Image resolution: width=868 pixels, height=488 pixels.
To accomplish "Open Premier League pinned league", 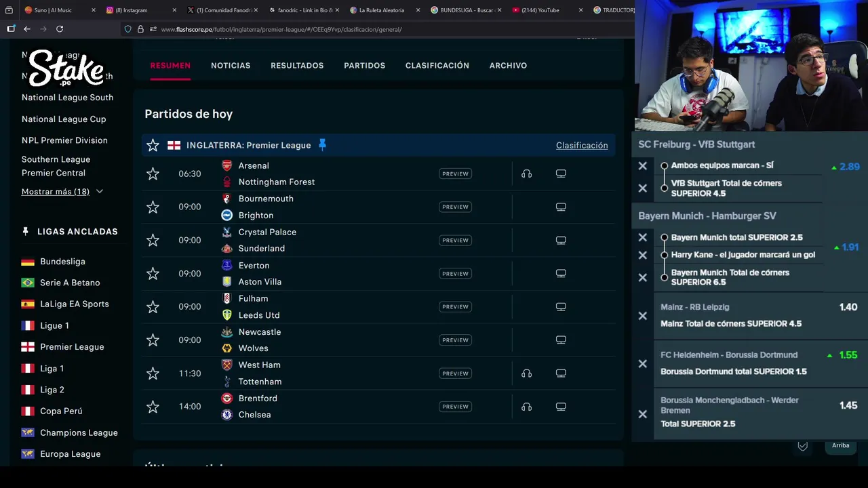I will 72,347.
